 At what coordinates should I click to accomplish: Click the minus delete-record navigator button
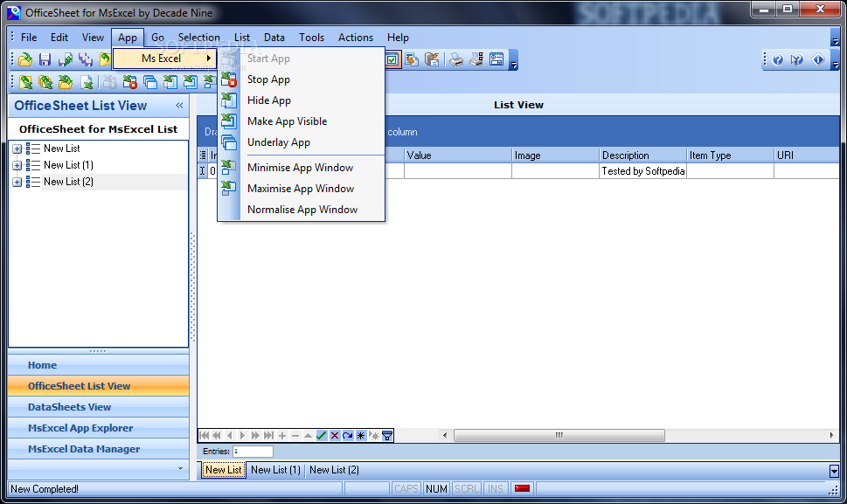pos(295,436)
